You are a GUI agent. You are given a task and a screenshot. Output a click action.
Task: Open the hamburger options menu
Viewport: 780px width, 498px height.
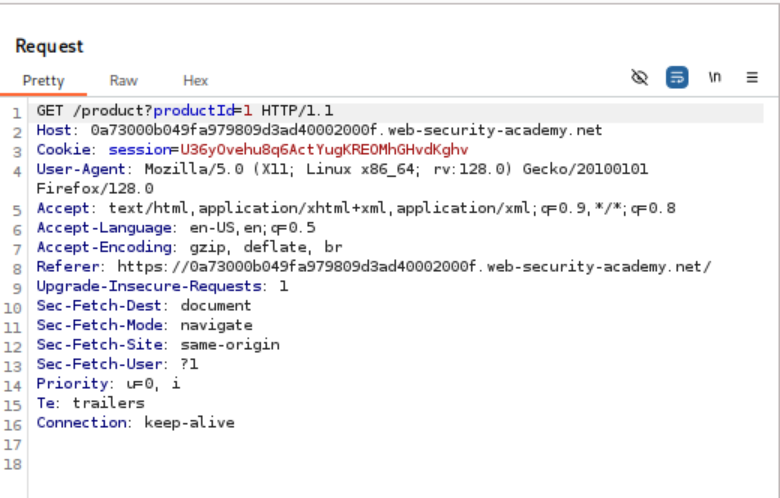click(x=752, y=77)
